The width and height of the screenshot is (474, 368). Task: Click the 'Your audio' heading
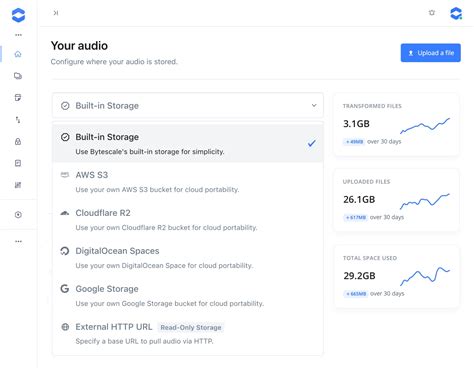pos(79,46)
